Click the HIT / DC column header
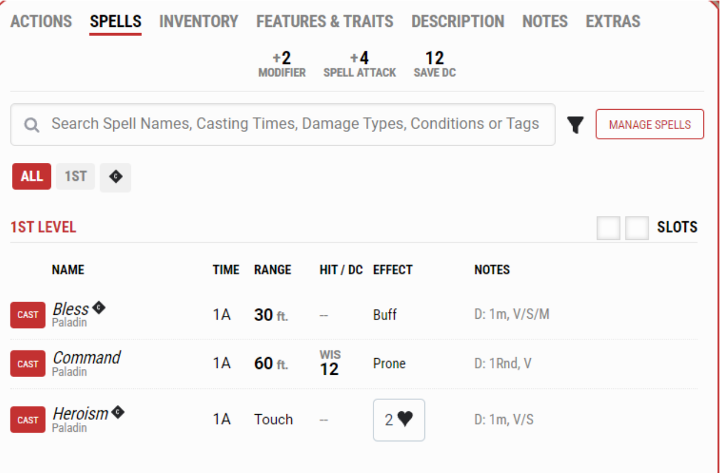This screenshot has height=473, width=720. 341,270
